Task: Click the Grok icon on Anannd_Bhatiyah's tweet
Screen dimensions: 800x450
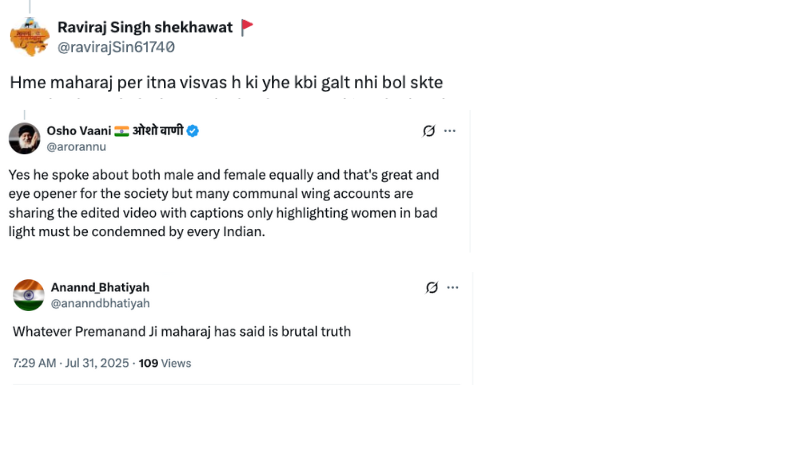Action: coord(431,287)
